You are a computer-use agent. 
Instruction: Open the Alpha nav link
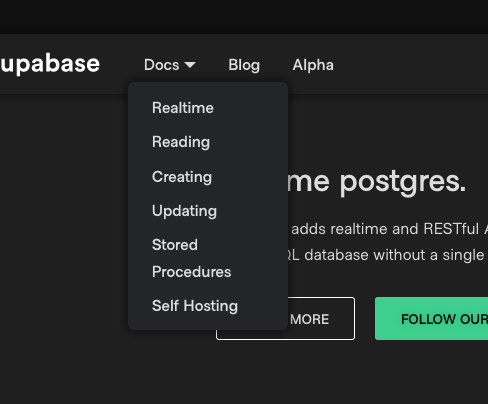313,65
